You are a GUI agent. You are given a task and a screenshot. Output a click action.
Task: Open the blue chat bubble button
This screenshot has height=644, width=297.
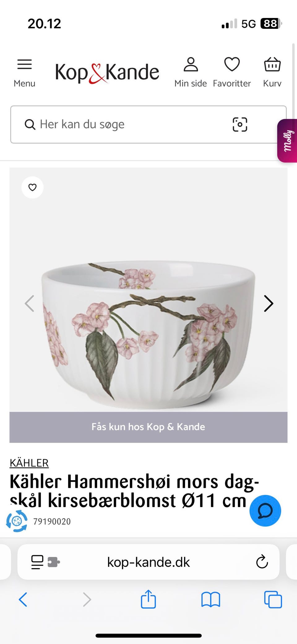coord(265,511)
